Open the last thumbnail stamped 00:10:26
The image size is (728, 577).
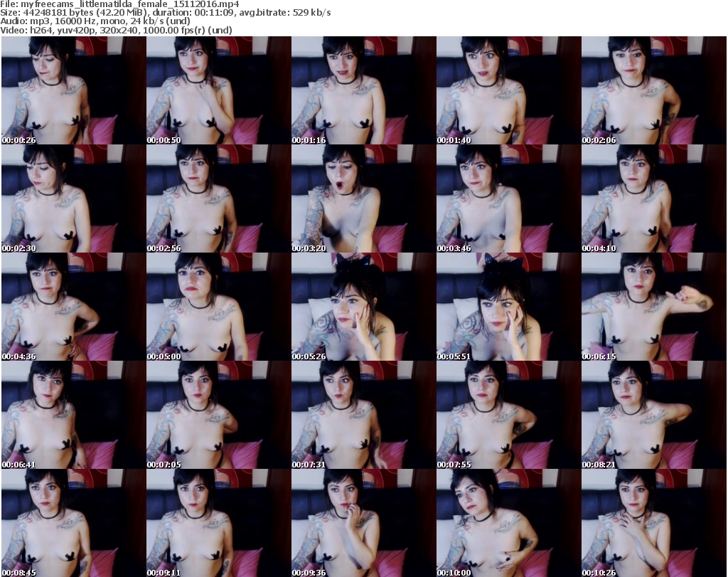tap(654, 523)
